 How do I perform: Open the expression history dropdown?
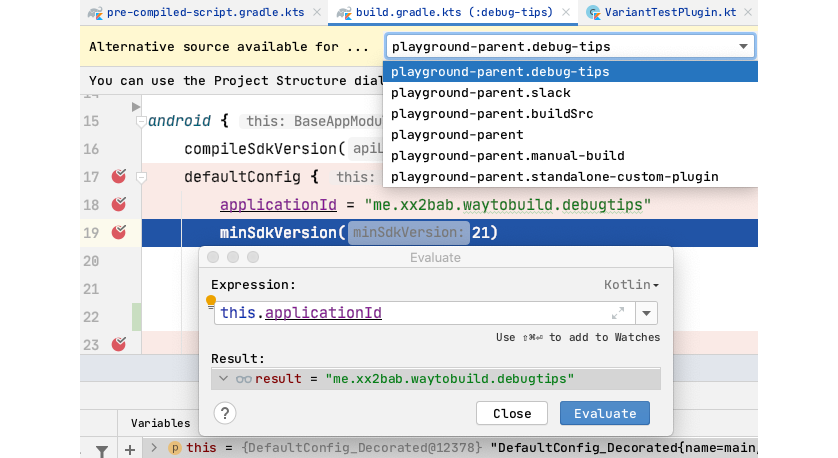pos(647,313)
